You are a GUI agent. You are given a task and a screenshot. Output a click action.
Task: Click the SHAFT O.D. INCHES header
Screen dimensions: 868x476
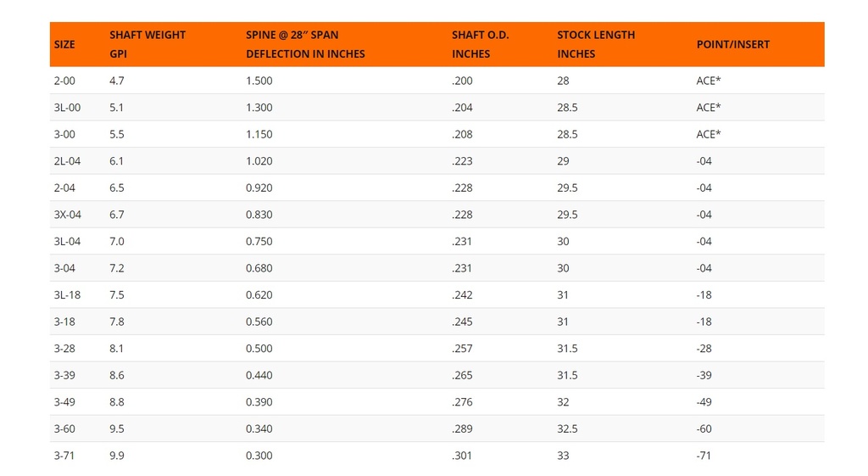click(x=481, y=44)
